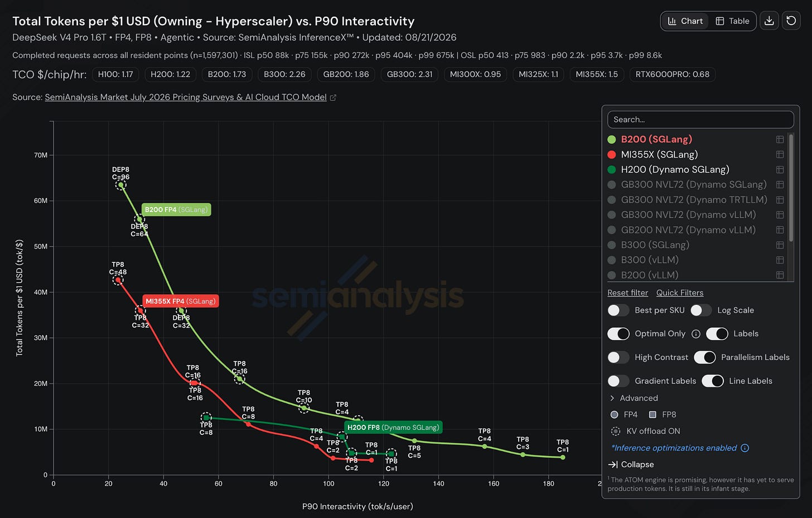The image size is (812, 518).
Task: Enable the Log Scale switch
Action: click(x=701, y=310)
